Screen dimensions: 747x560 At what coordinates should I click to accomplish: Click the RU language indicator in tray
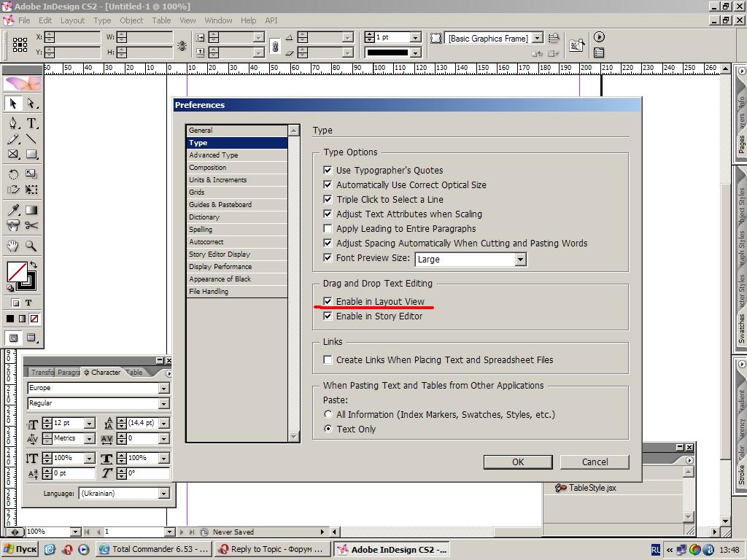[x=656, y=550]
